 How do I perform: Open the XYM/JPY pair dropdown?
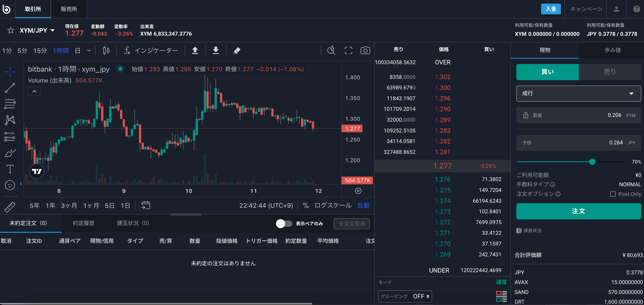coord(37,30)
